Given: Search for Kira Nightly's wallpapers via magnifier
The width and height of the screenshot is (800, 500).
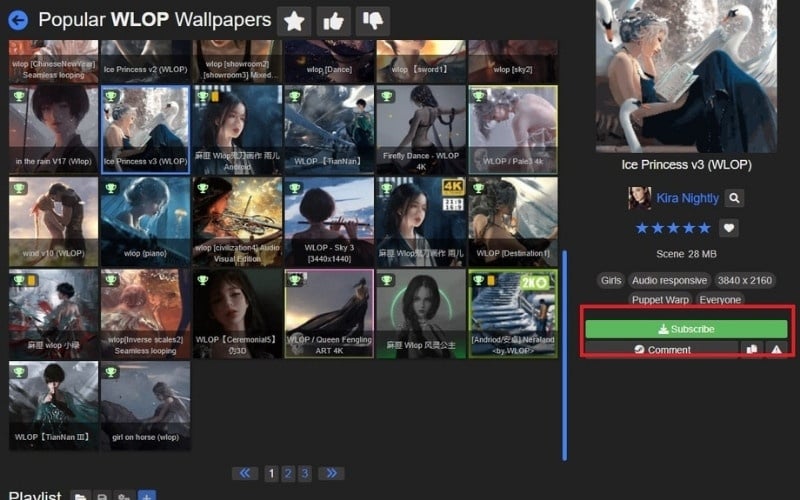Looking at the screenshot, I should 734,198.
